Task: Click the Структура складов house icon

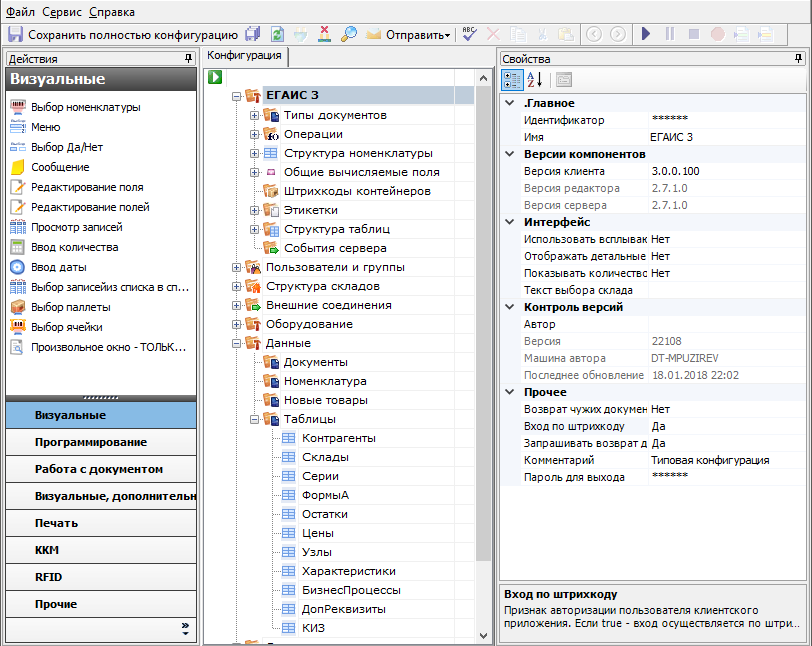Action: (x=253, y=286)
